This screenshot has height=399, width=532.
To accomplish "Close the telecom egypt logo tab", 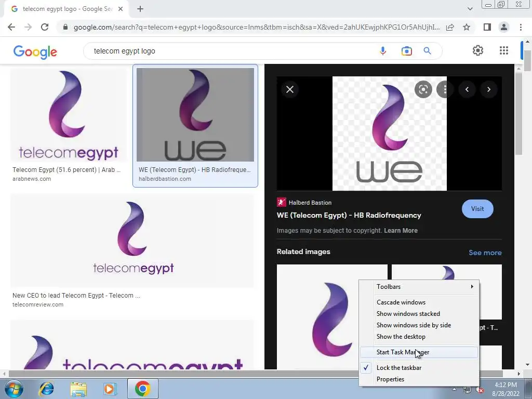I will pyautogui.click(x=121, y=9).
